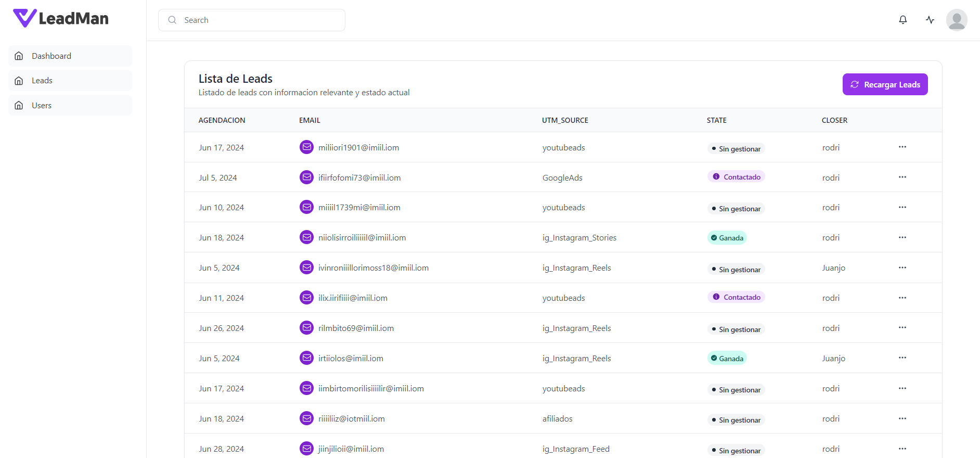Open row actions for rilmbito69@imiil.iom
980x458 pixels.
click(902, 327)
